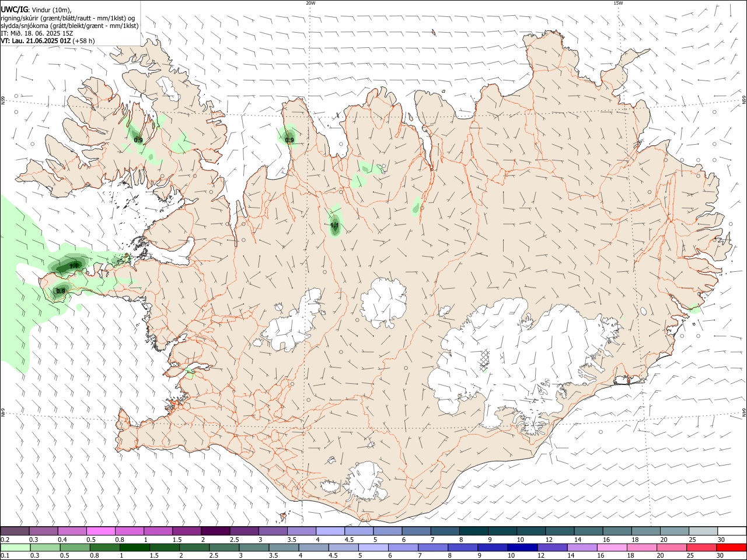Select the dark navy blue swatch starting at 10 in the lower legend row

point(522,547)
